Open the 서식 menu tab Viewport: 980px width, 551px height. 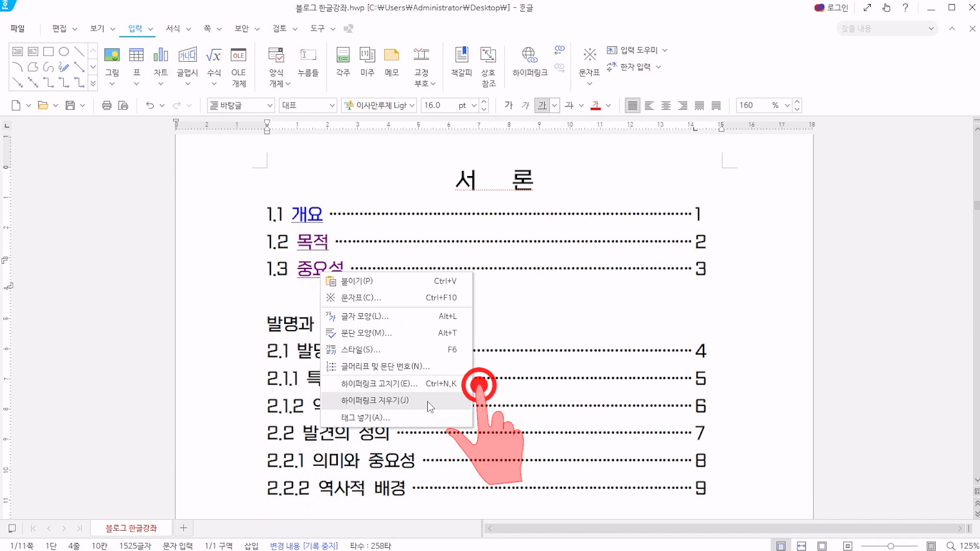(x=173, y=29)
